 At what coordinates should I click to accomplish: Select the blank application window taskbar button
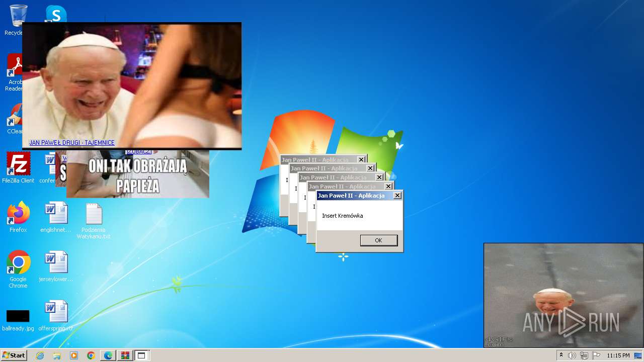click(x=141, y=355)
